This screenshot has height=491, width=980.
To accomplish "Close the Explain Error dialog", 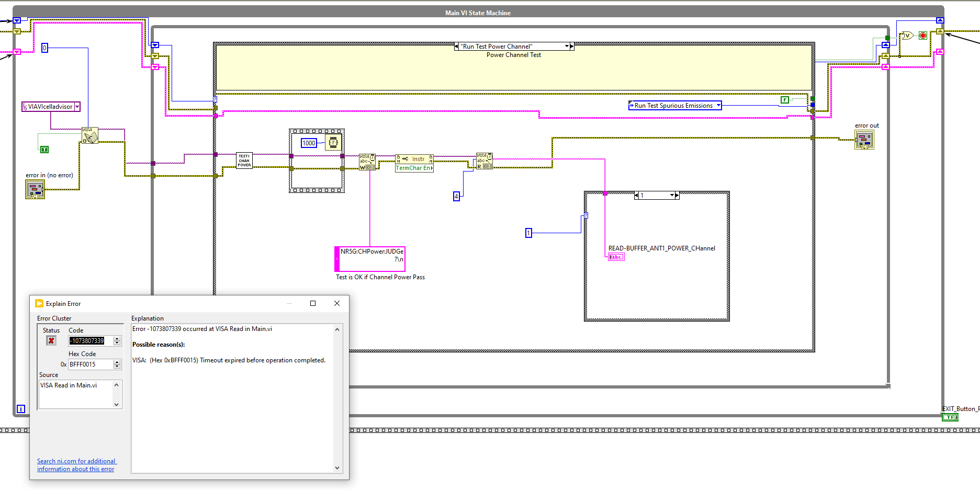I will [x=337, y=303].
